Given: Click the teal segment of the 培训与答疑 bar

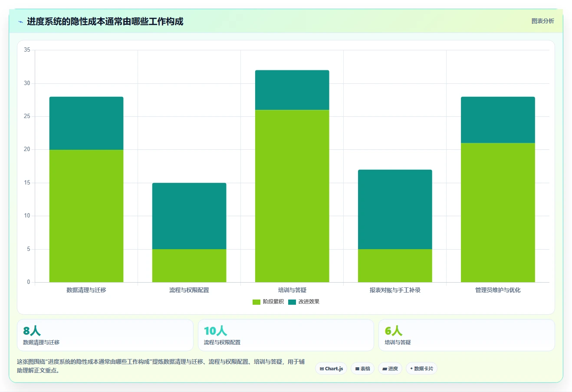Looking at the screenshot, I should coord(292,90).
